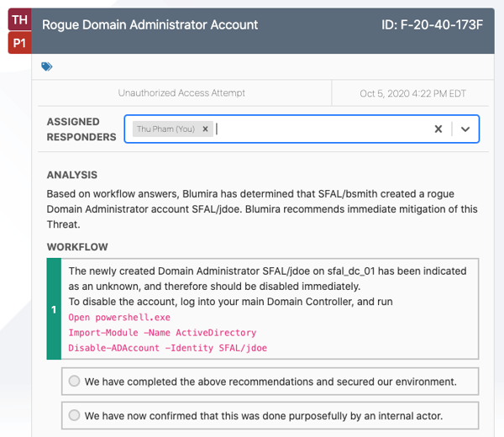Expand the assigned responders dropdown

pos(465,129)
